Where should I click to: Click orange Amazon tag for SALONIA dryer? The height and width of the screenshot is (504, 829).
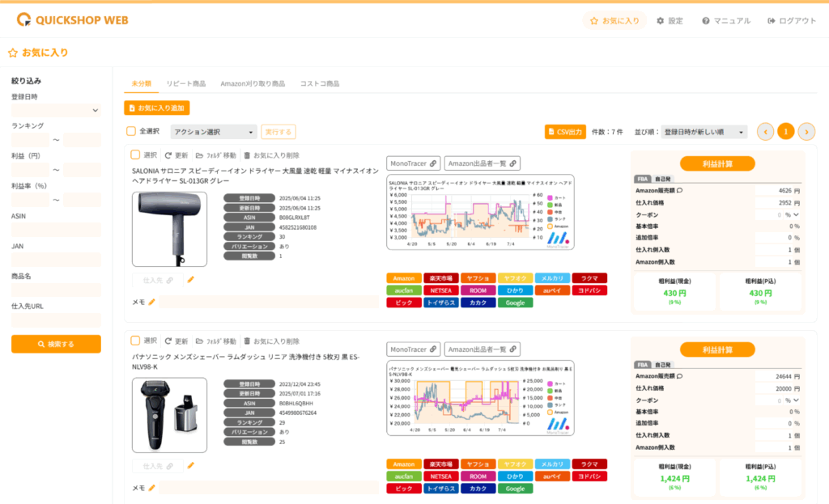tap(404, 278)
